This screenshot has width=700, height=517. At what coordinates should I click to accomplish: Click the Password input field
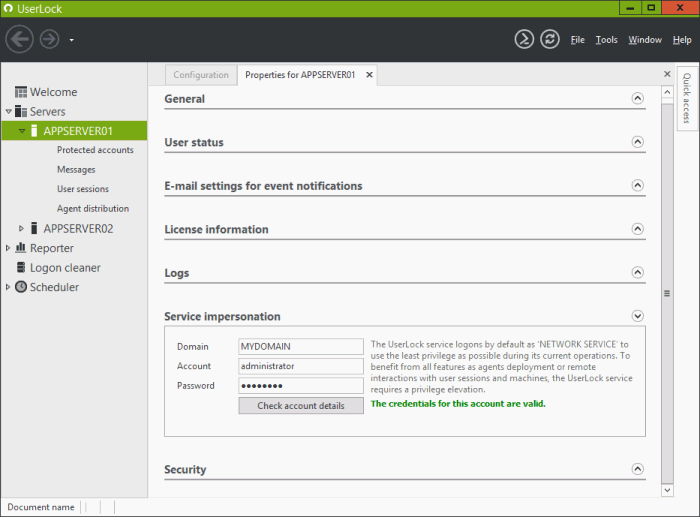pyautogui.click(x=301, y=386)
